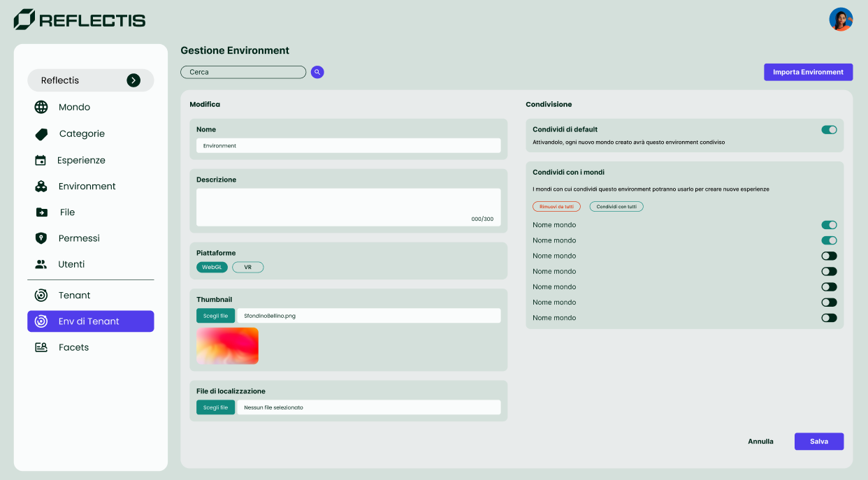Viewport: 868px width, 480px height.
Task: Disable the Condividi di default toggle
Action: [x=829, y=129]
